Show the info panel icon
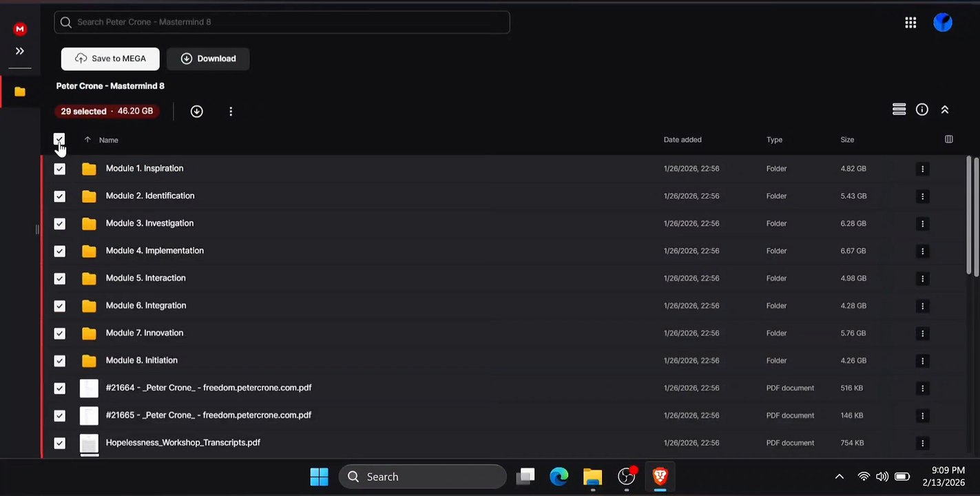The height and width of the screenshot is (496, 980). (922, 110)
